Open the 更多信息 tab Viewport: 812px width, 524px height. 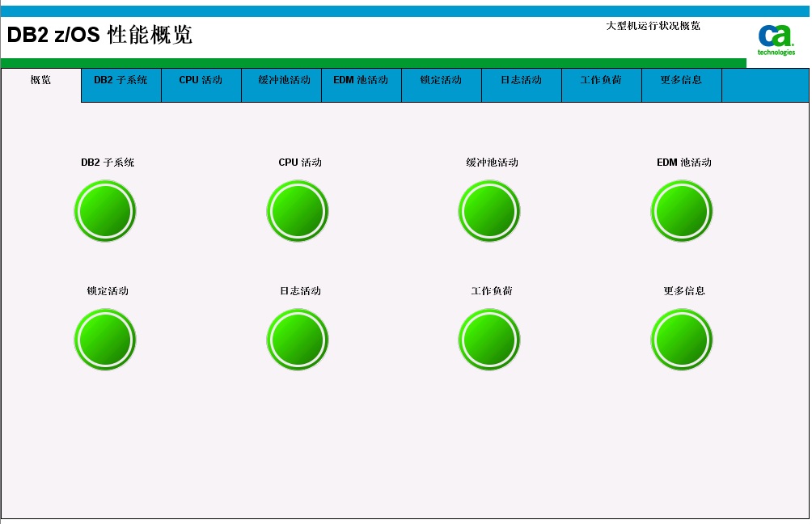[x=682, y=85]
